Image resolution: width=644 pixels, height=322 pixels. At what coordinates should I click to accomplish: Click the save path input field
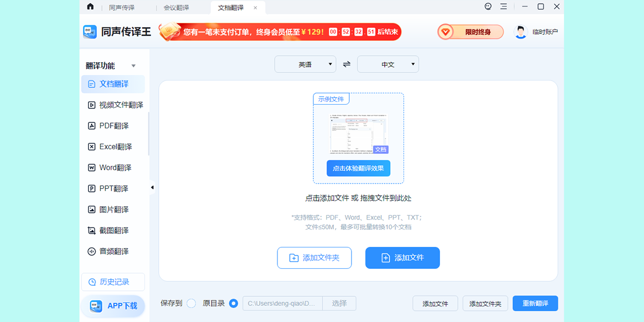[x=283, y=303]
